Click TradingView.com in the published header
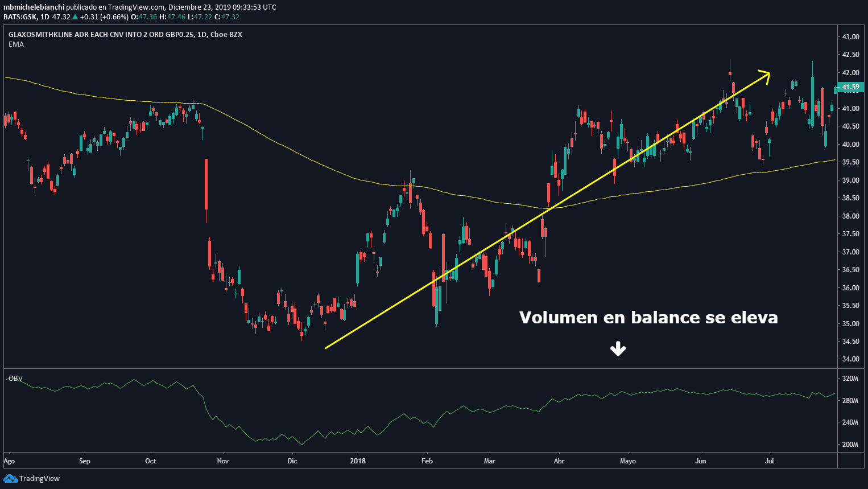 click(x=137, y=7)
